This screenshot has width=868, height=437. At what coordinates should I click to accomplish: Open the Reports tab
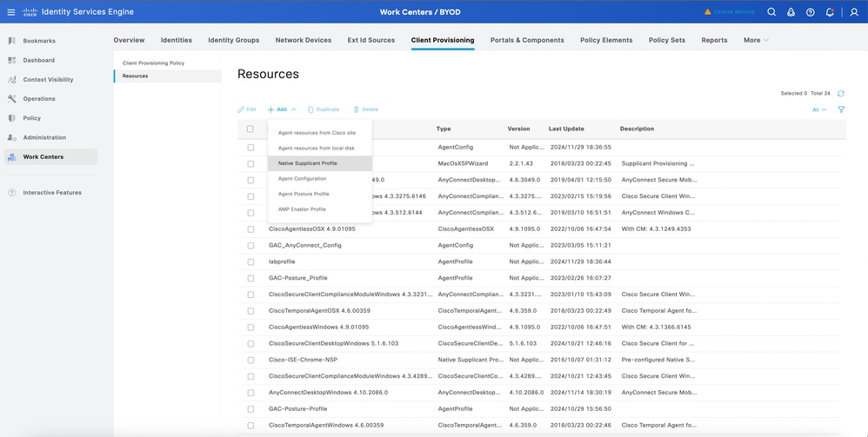pyautogui.click(x=714, y=40)
